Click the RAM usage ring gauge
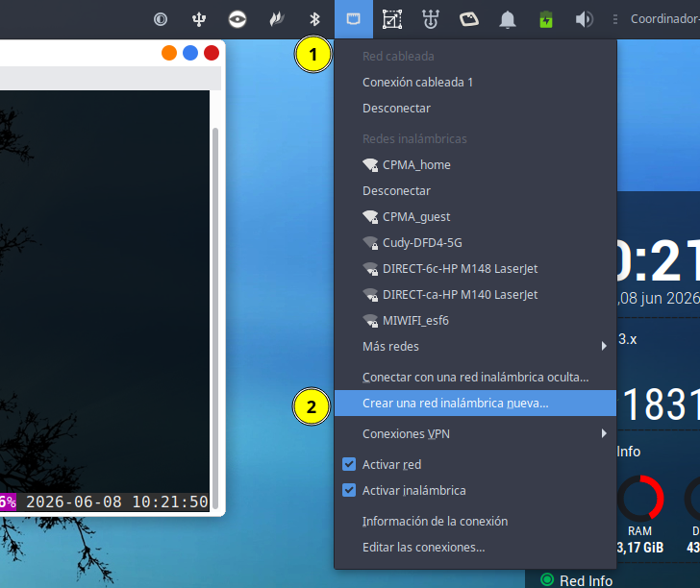700x588 pixels. [640, 499]
